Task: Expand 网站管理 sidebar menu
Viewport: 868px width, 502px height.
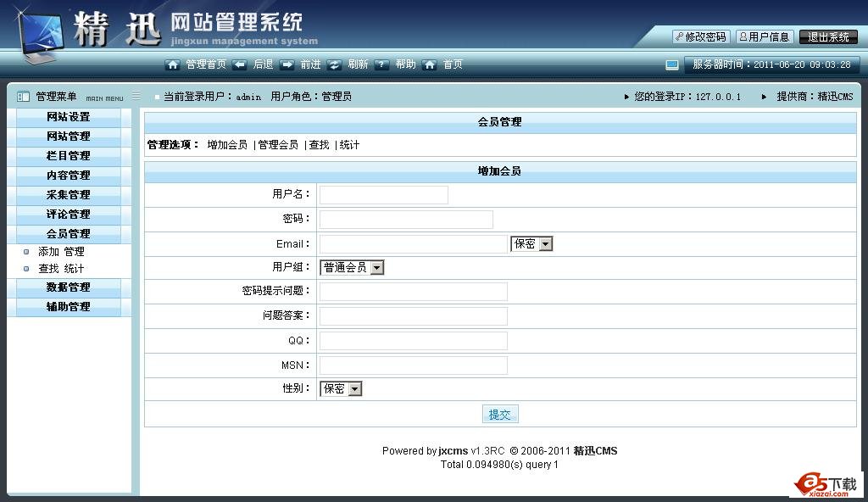Action: pos(69,137)
